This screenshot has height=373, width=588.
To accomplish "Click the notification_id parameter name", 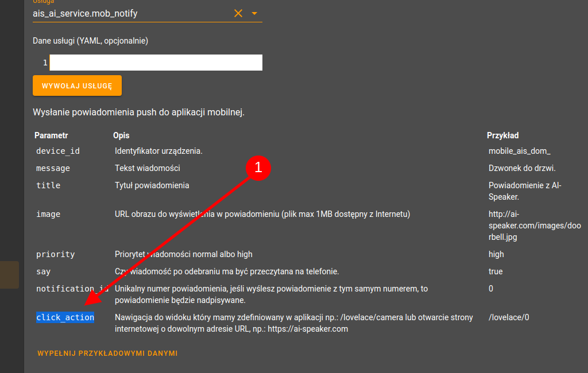I will pyautogui.click(x=72, y=289).
